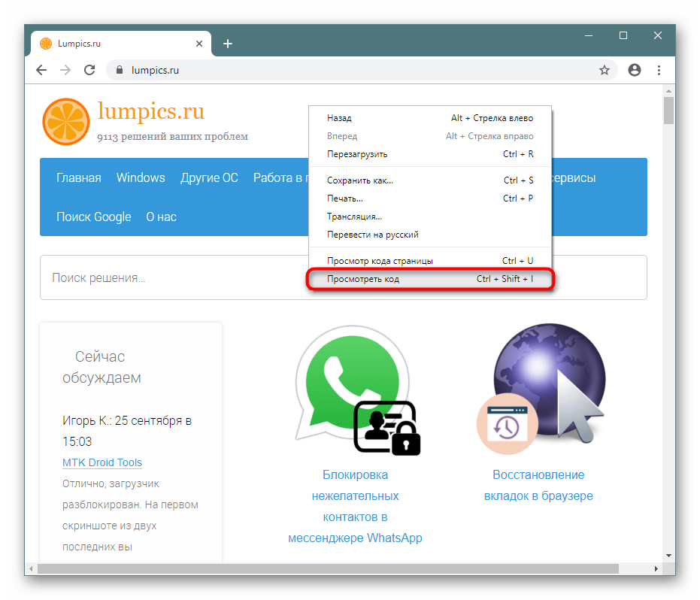Image resolution: width=700 pixels, height=600 pixels.
Task: Click the lock site info icon
Action: coord(118,70)
